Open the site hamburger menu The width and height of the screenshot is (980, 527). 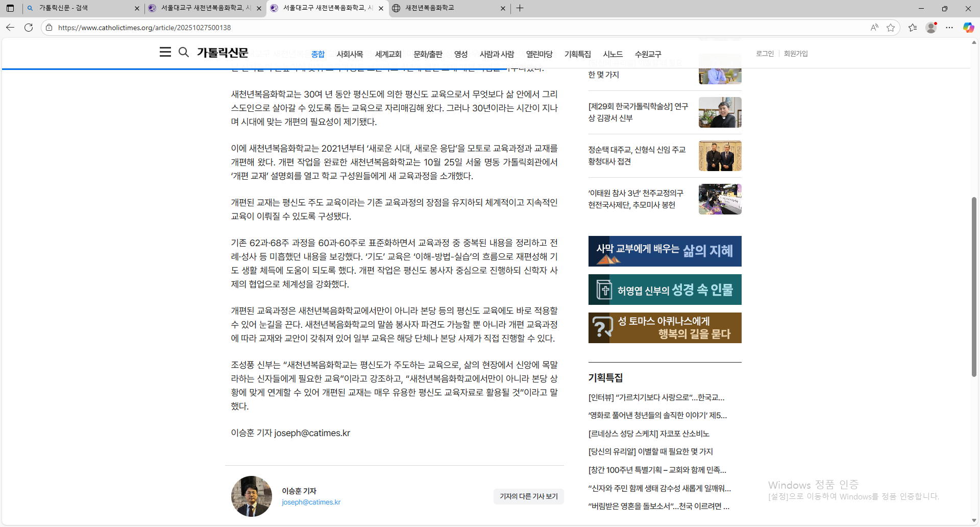pos(165,52)
